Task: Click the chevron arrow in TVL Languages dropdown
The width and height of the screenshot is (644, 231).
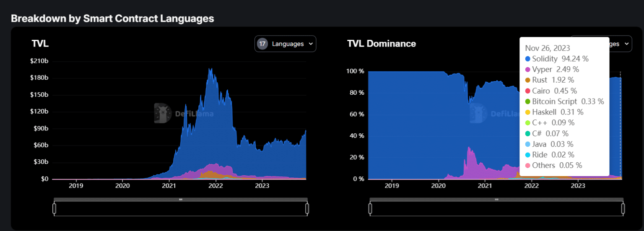Action: (x=311, y=44)
